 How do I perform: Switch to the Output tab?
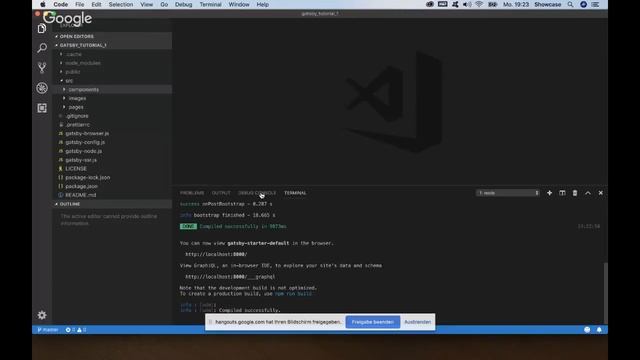(221, 193)
